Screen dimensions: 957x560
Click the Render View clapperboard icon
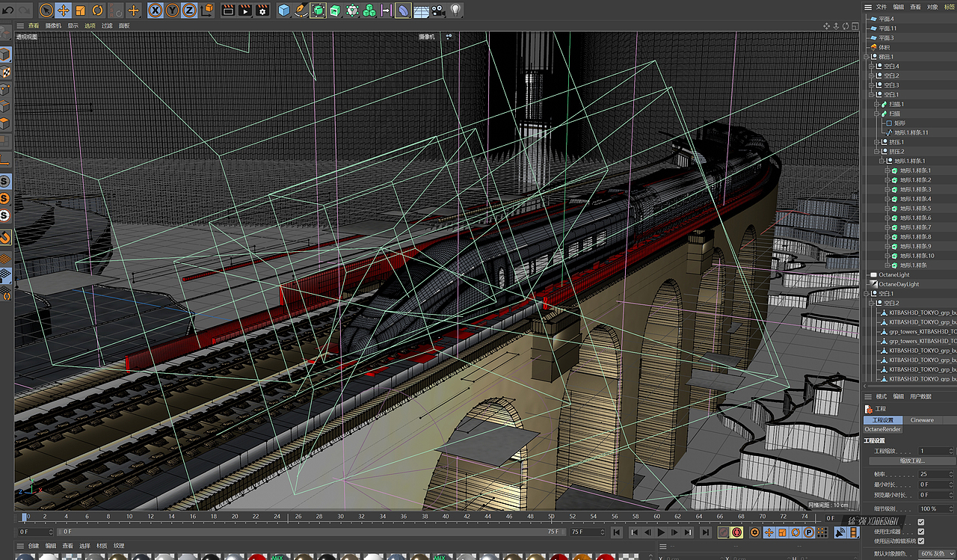(x=228, y=10)
